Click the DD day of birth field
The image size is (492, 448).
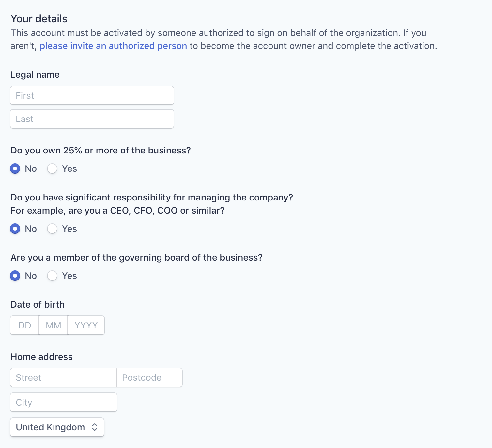(x=25, y=325)
